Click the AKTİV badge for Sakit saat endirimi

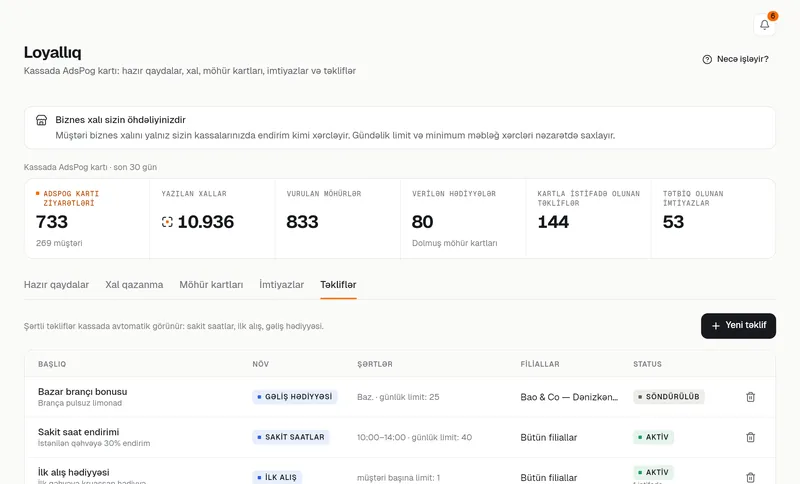click(x=653, y=437)
